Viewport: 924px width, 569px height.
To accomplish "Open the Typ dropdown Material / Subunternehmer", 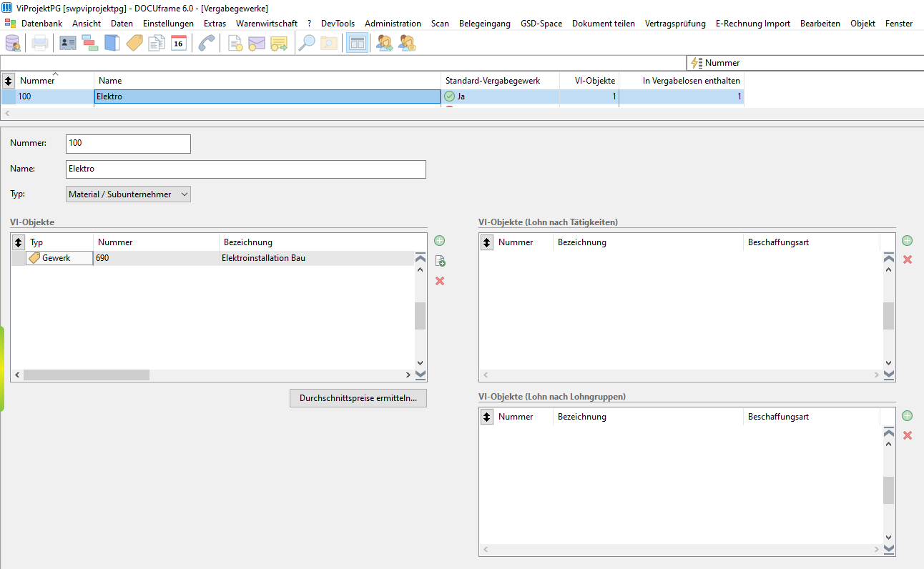I will point(128,194).
